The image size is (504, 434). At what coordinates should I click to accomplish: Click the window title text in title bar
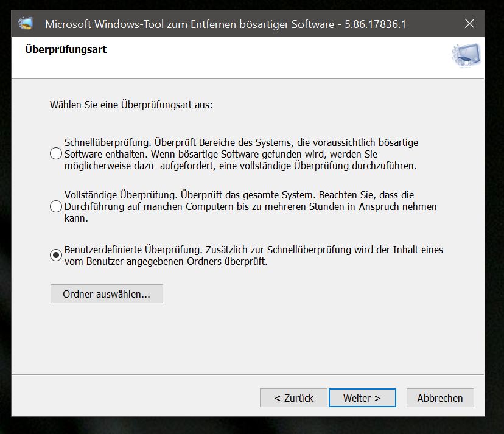[226, 24]
